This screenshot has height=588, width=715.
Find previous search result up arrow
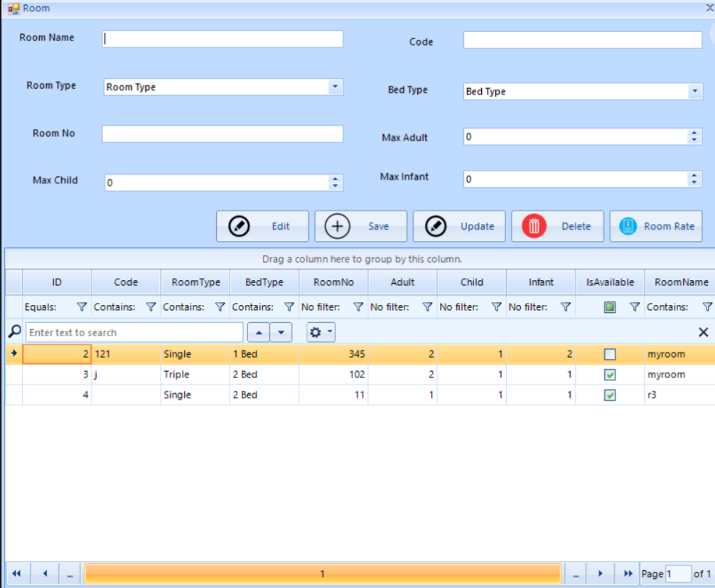tap(258, 332)
